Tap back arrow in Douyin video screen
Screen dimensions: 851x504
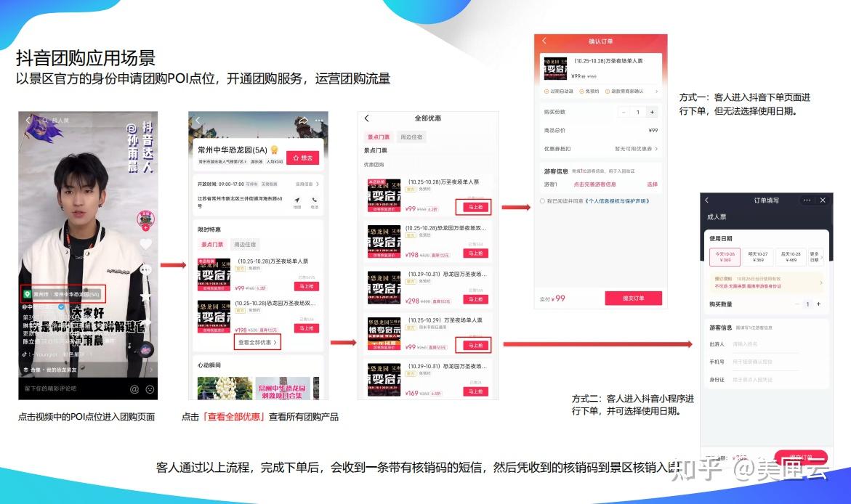coord(28,120)
